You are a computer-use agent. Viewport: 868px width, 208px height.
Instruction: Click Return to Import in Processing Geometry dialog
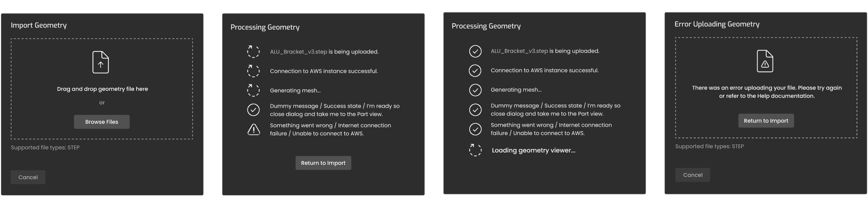[323, 163]
